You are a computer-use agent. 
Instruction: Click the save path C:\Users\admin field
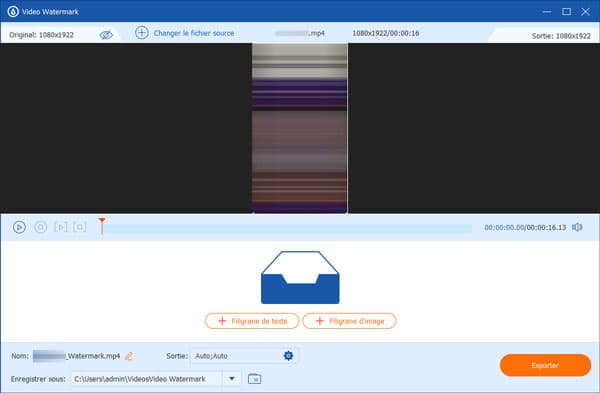tap(147, 379)
